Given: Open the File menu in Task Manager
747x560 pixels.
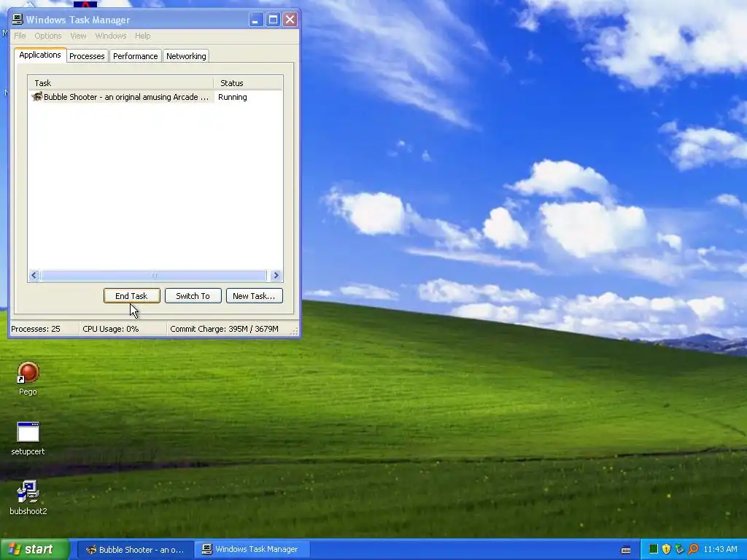Looking at the screenshot, I should (20, 36).
